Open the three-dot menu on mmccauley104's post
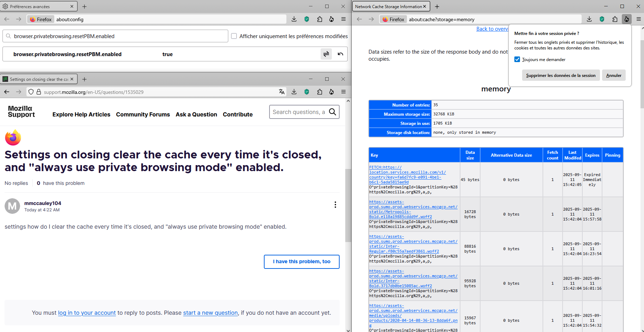 pos(335,205)
